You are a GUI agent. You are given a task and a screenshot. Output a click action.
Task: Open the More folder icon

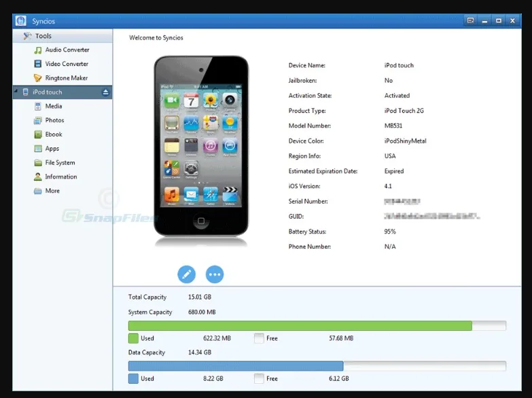38,191
